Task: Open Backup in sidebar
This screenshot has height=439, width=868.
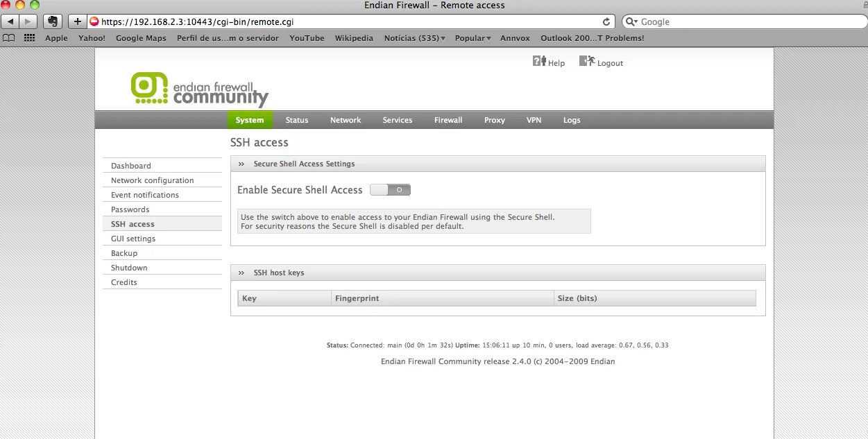Action: point(162,253)
